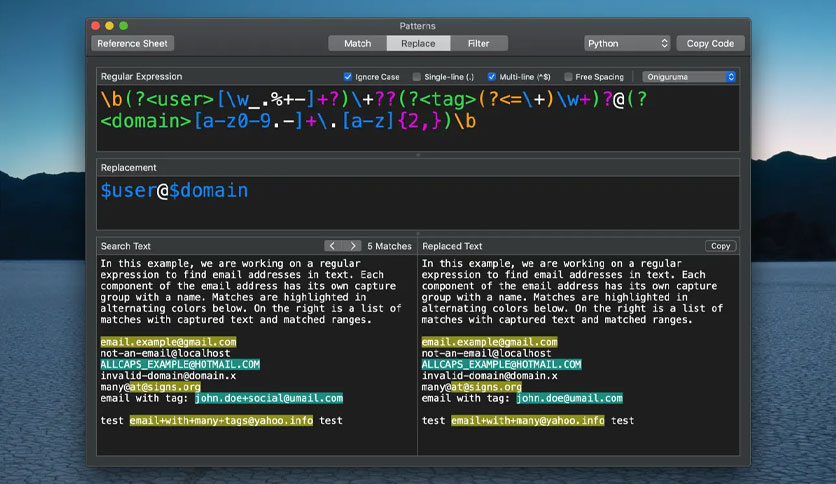Click ALLCAPS_EXAMPLE@HOTMAIL.COM in Replaced Text
This screenshot has width=836, height=484.
(501, 364)
